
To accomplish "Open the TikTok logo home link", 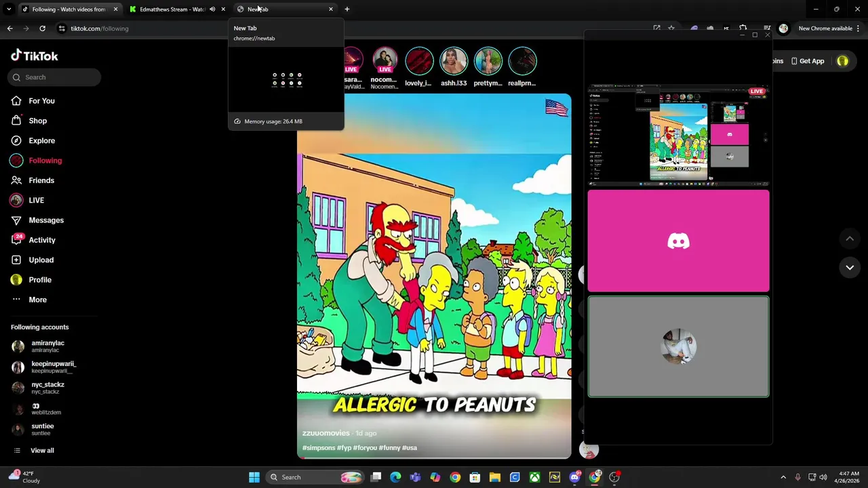I will pos(34,56).
